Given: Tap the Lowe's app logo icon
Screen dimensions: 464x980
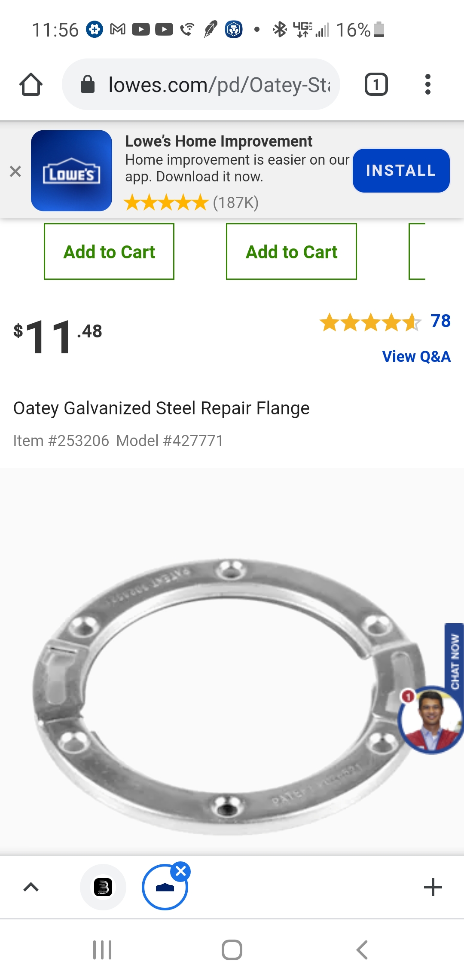Looking at the screenshot, I should 72,171.
